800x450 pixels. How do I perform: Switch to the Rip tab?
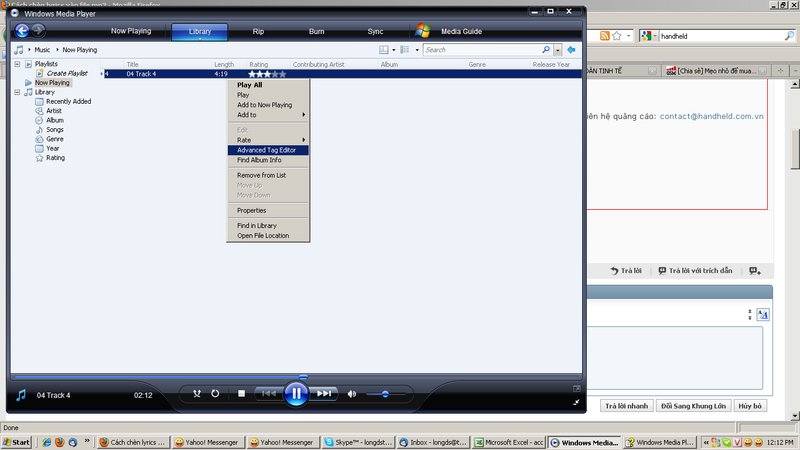(x=258, y=32)
